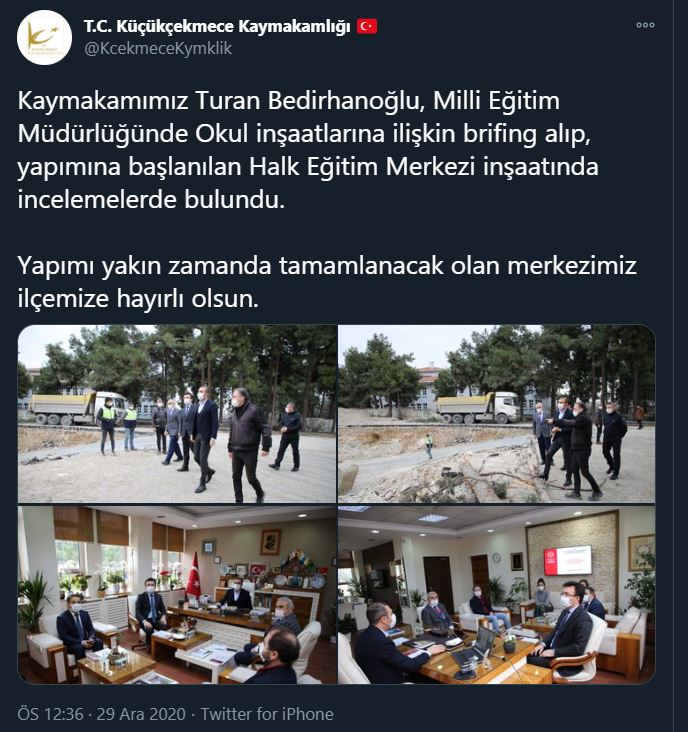Open the Küçükçekmece Kaymakamlığı profile avatar

(x=44, y=37)
